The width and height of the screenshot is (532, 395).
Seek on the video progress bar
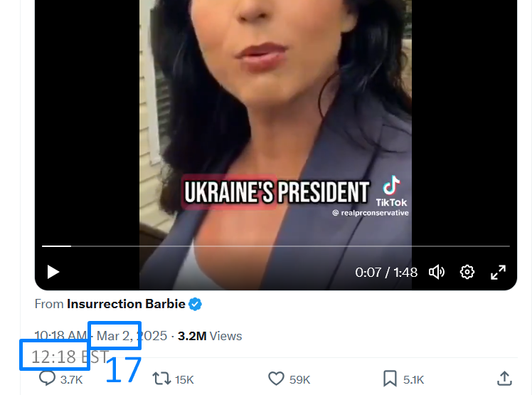(x=276, y=246)
